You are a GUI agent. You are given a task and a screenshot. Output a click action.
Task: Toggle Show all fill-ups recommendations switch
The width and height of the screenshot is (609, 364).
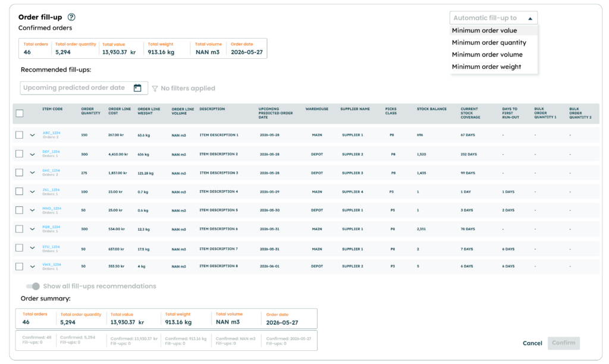pos(33,286)
